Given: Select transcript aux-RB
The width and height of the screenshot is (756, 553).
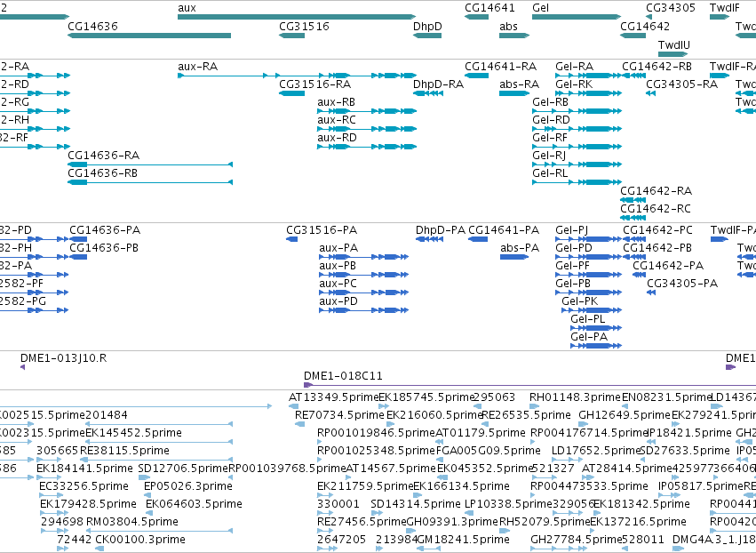Looking at the screenshot, I should click(x=336, y=102).
